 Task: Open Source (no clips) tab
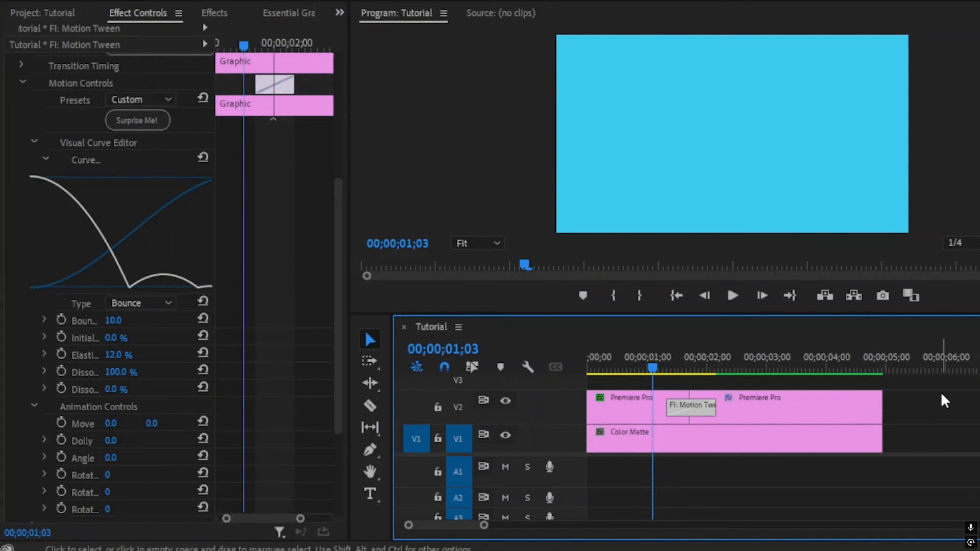point(500,13)
